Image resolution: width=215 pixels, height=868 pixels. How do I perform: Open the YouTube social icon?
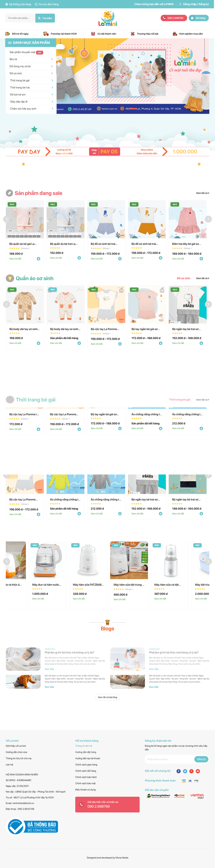coord(198,771)
